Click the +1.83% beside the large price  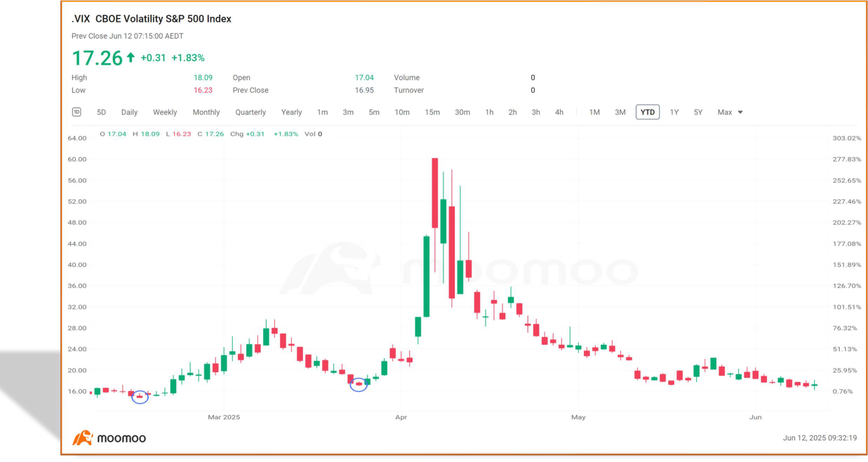click(x=188, y=58)
